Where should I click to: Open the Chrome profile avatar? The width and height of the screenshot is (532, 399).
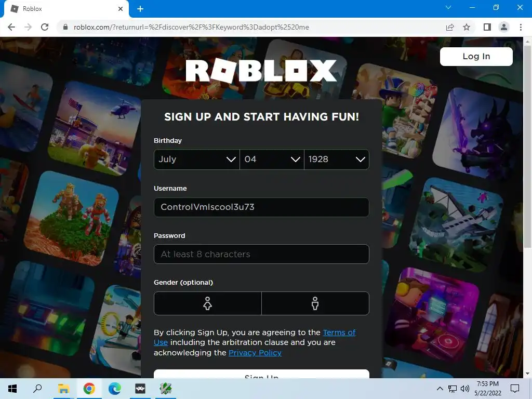pos(504,27)
